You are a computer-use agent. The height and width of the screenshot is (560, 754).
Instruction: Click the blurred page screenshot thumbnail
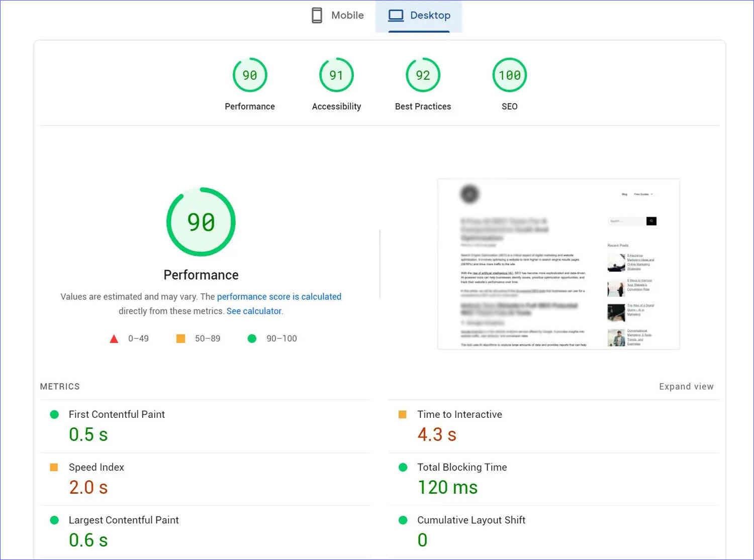coord(558,264)
